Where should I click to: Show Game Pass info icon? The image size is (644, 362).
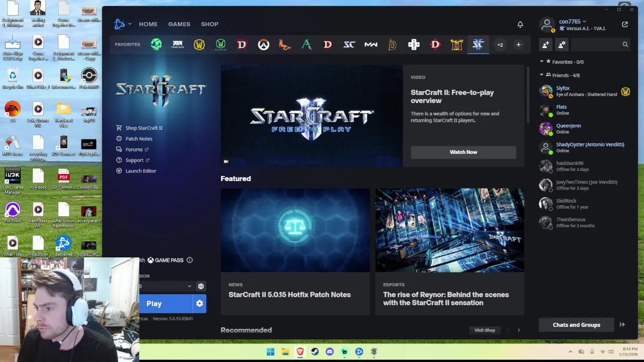pyautogui.click(x=190, y=260)
